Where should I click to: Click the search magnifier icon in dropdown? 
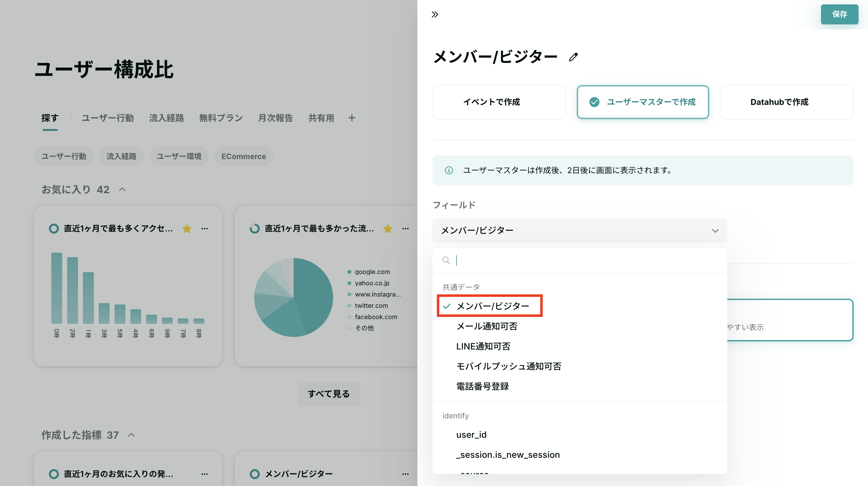click(x=446, y=260)
